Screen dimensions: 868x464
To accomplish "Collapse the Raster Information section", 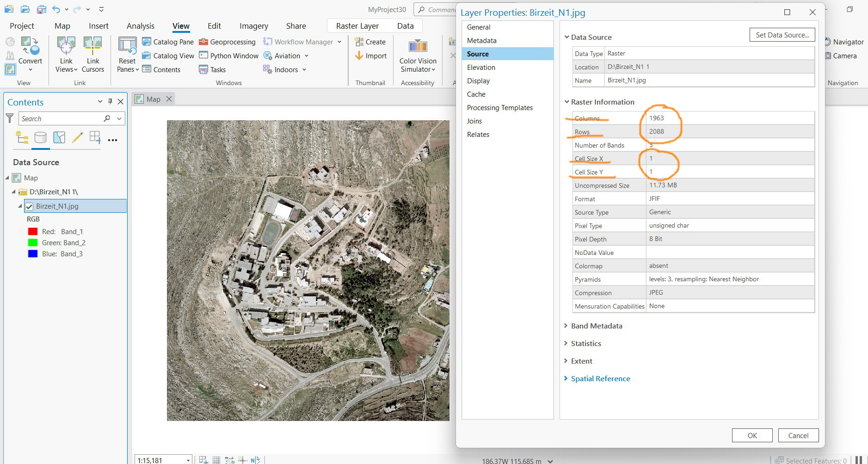I will click(x=567, y=102).
